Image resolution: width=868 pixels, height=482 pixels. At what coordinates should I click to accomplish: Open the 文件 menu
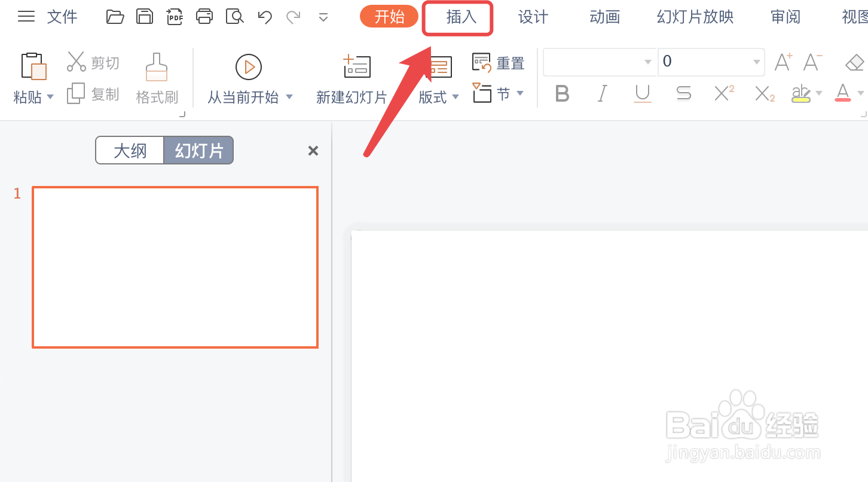click(x=62, y=16)
